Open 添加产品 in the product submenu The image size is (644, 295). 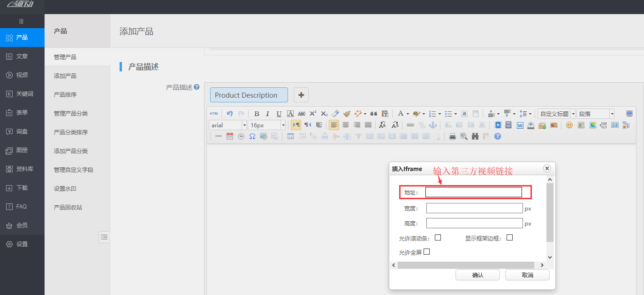(x=65, y=76)
